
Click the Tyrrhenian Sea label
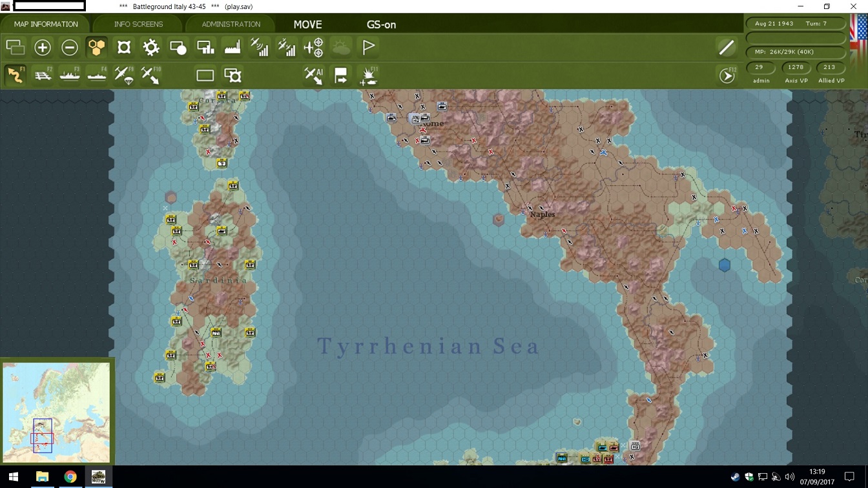click(428, 347)
